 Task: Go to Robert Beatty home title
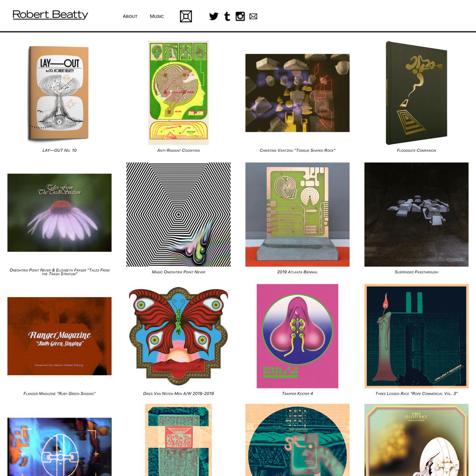50,15
